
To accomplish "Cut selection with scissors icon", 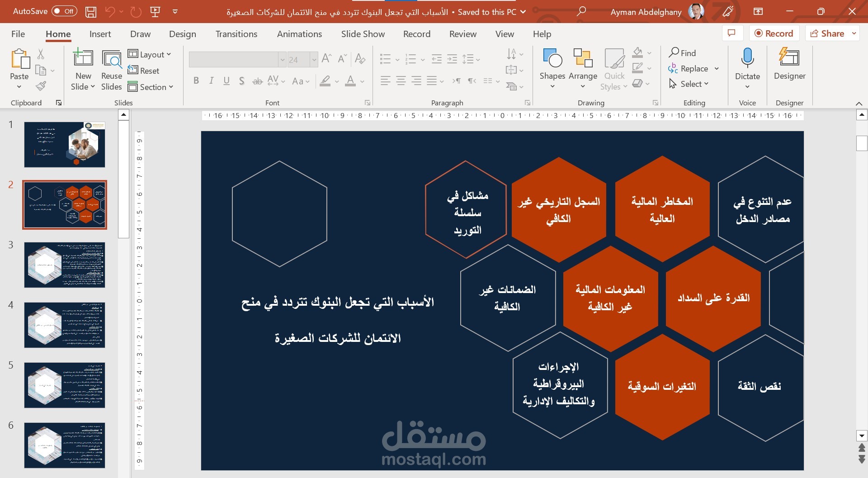I will [41, 54].
